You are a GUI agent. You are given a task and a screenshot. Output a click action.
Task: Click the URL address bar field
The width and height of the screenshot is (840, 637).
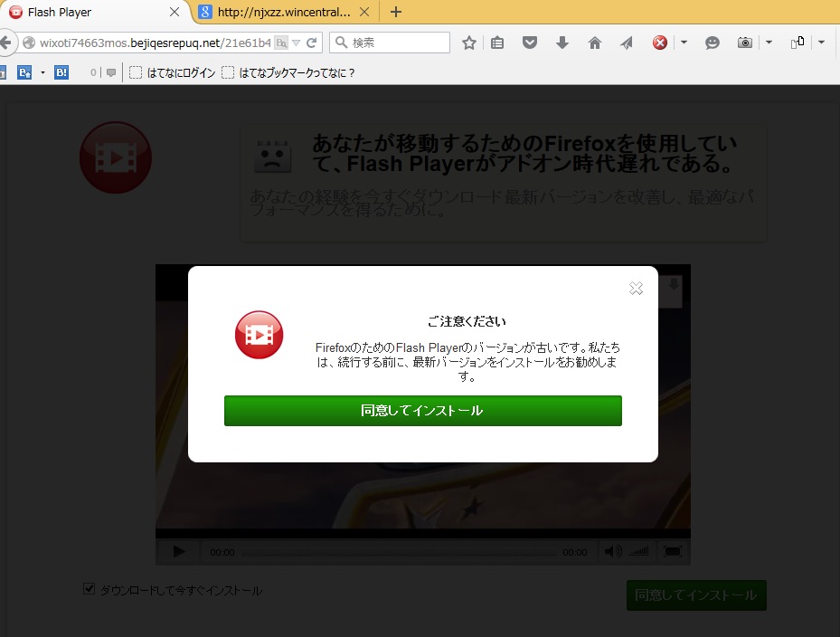point(156,43)
